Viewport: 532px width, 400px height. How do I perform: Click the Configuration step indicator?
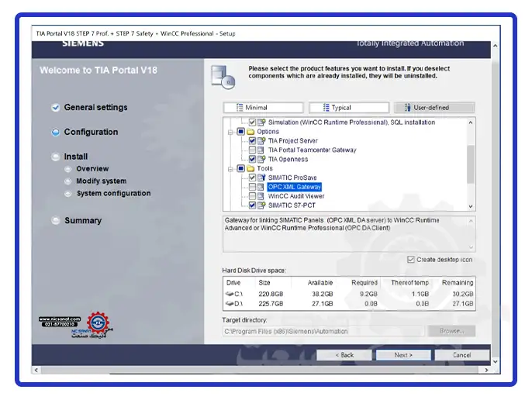pos(55,132)
